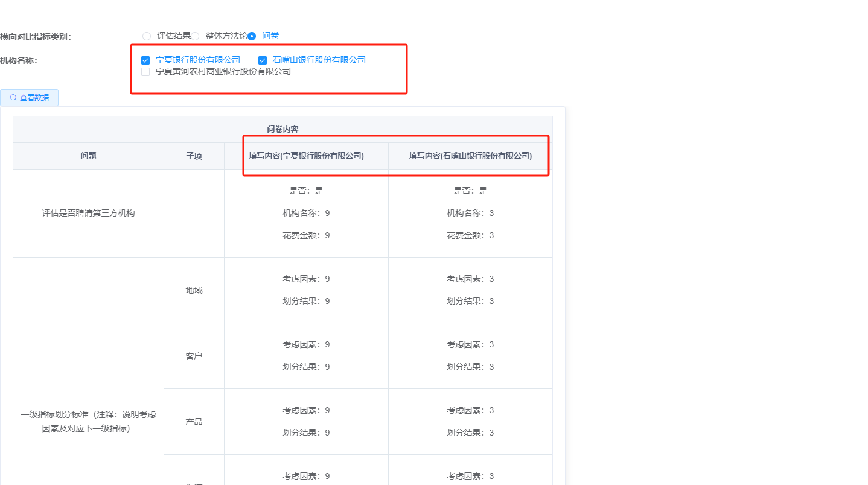The width and height of the screenshot is (868, 485).
Task: Click 划分结果：3 in the 产品 row
Action: click(x=470, y=433)
